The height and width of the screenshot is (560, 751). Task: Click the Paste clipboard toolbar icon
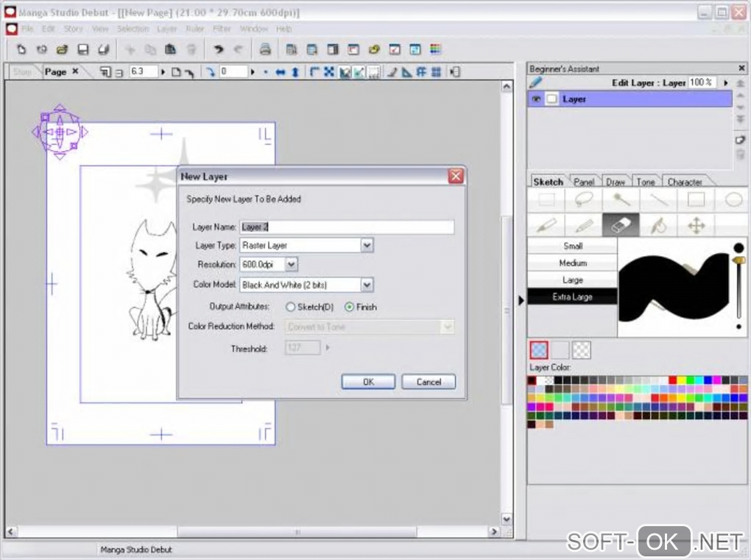point(170,49)
